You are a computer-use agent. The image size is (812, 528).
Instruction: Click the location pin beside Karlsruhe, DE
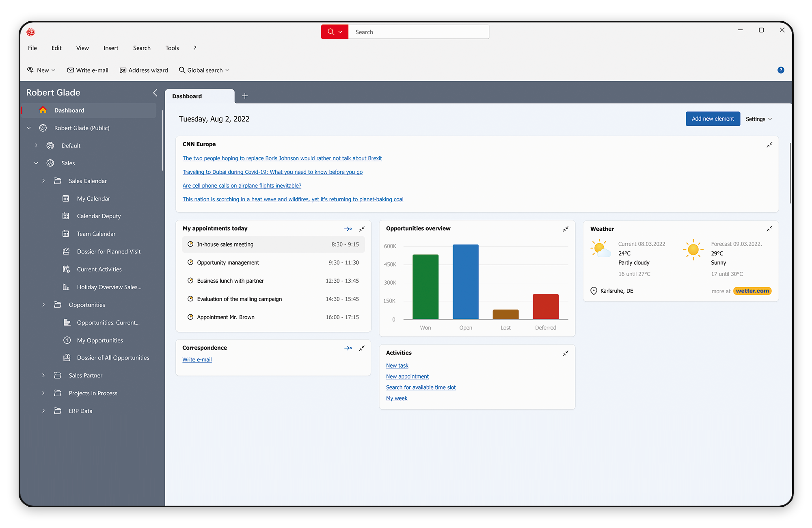(x=594, y=291)
